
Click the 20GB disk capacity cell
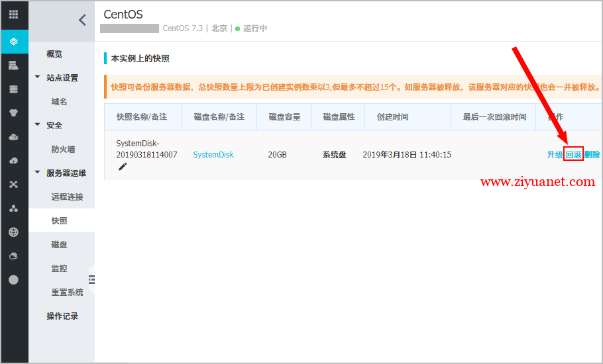[x=277, y=155]
